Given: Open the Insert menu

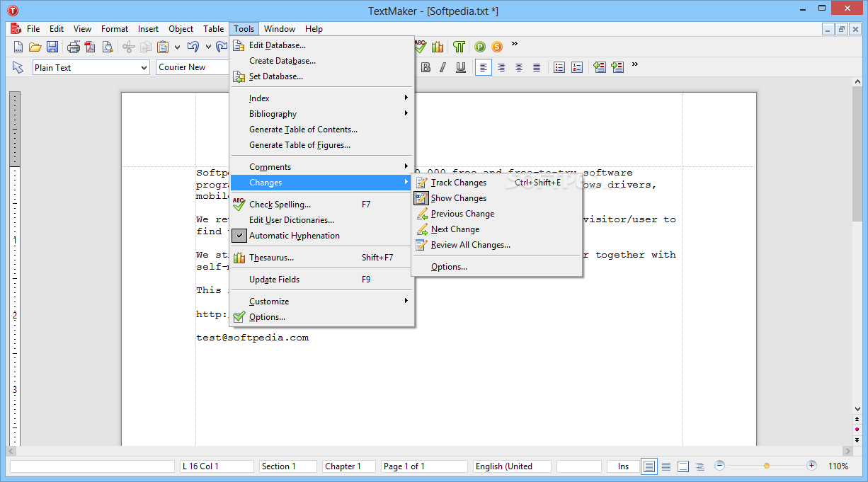Looking at the screenshot, I should [148, 29].
